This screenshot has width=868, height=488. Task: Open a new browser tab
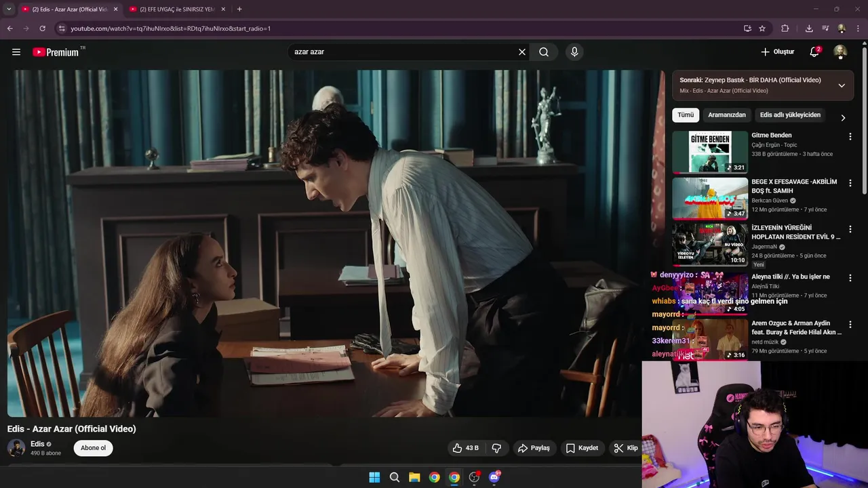point(239,9)
